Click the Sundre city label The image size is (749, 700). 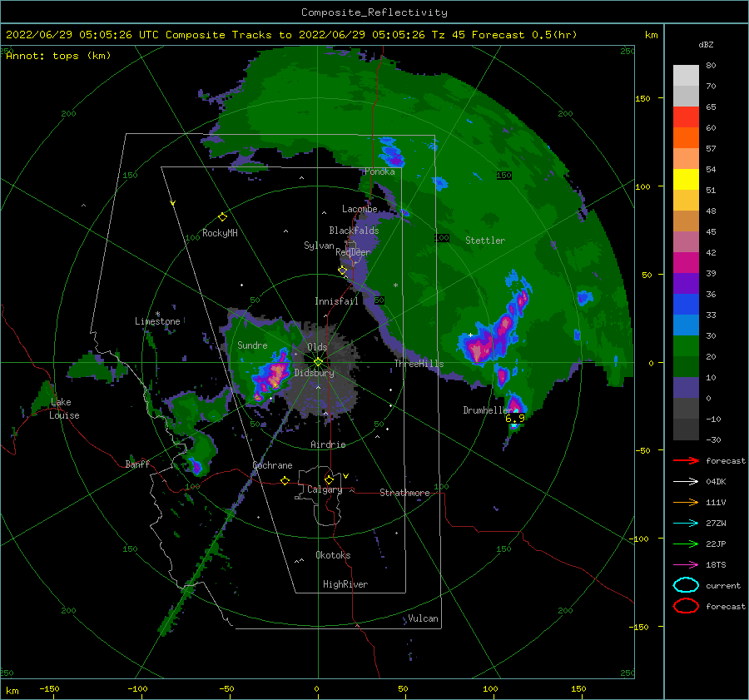tap(252, 345)
